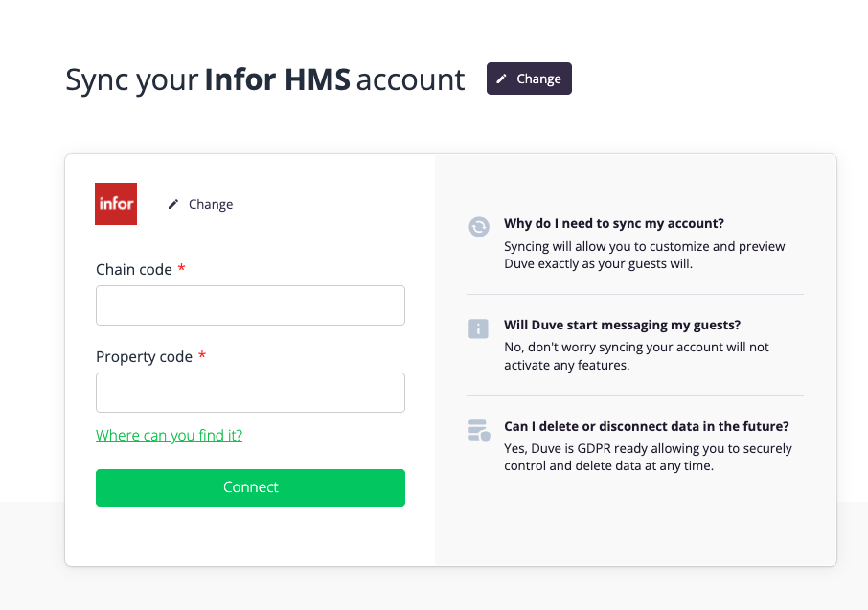Click 'Will Duve start messaging my guests?' heading
Image resolution: width=868 pixels, height=610 pixels.
[x=622, y=326]
